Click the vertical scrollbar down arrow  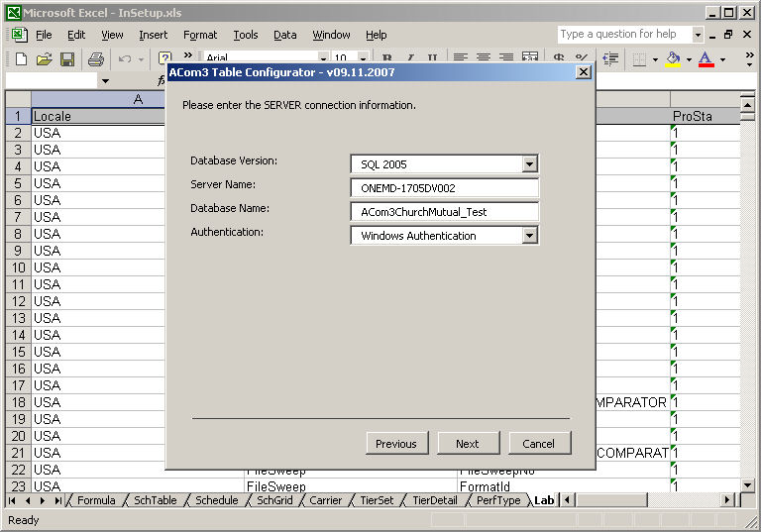pos(747,484)
